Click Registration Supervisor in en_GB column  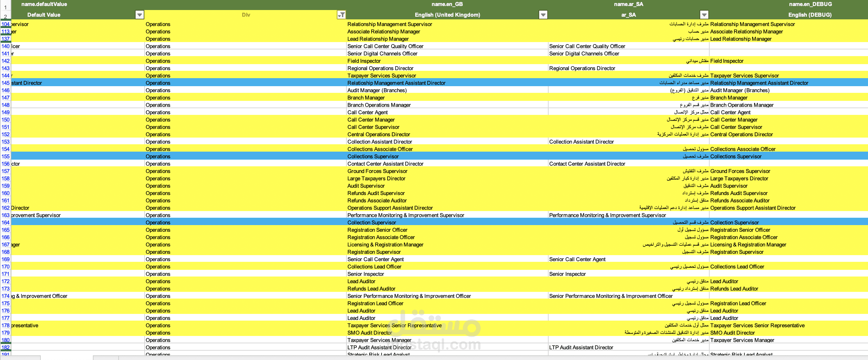pyautogui.click(x=374, y=252)
